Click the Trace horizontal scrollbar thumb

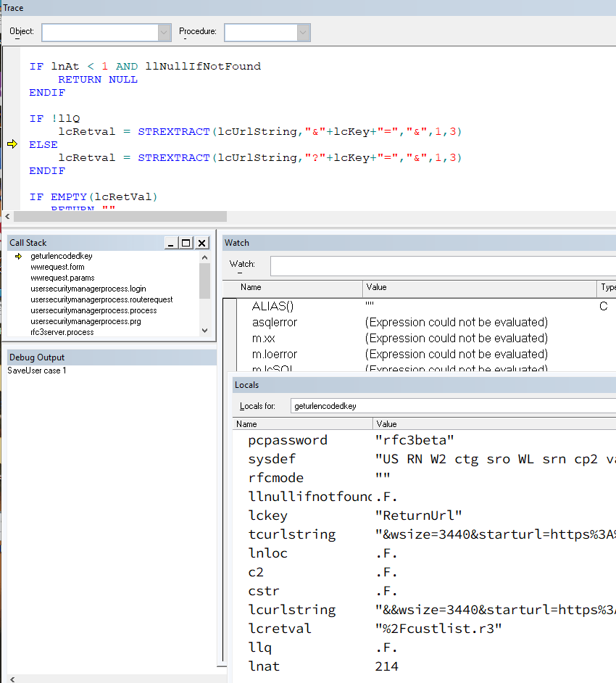pyautogui.click(x=120, y=217)
